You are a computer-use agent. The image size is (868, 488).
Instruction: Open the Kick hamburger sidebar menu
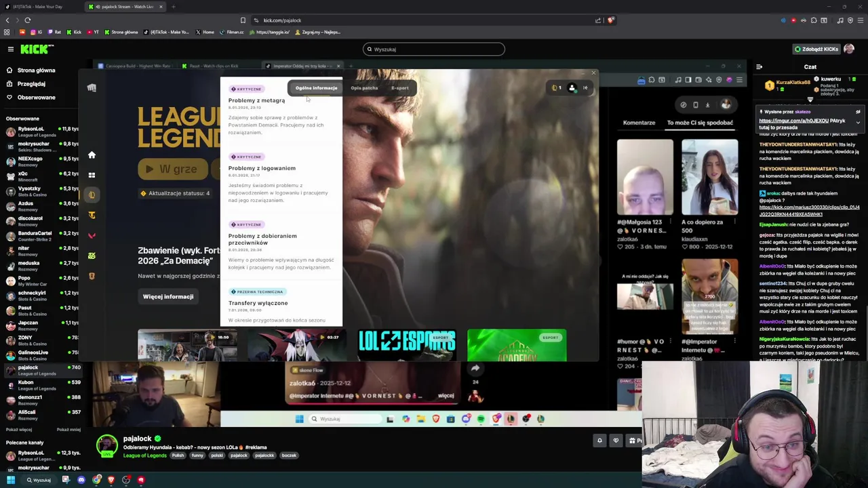tap(10, 49)
